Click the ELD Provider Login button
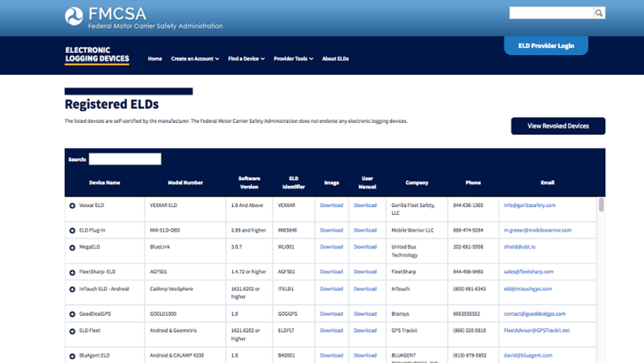Image resolution: width=644 pixels, height=363 pixels. pos(545,46)
